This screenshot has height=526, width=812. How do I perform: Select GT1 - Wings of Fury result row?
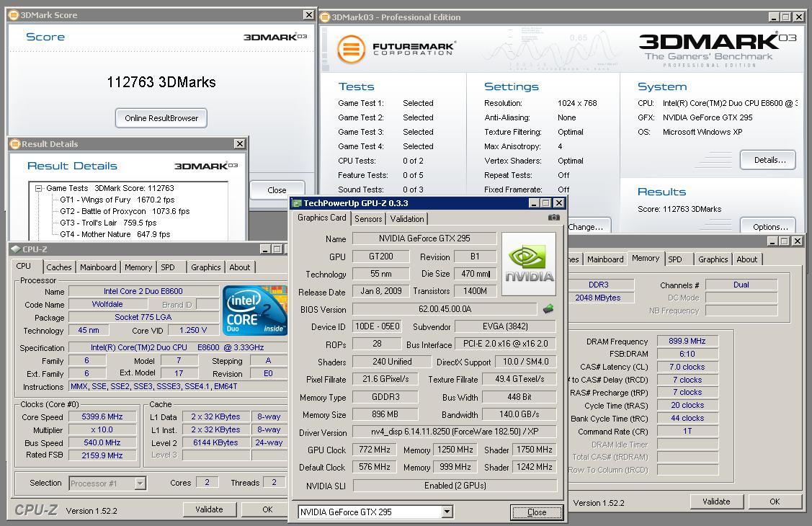(x=117, y=200)
